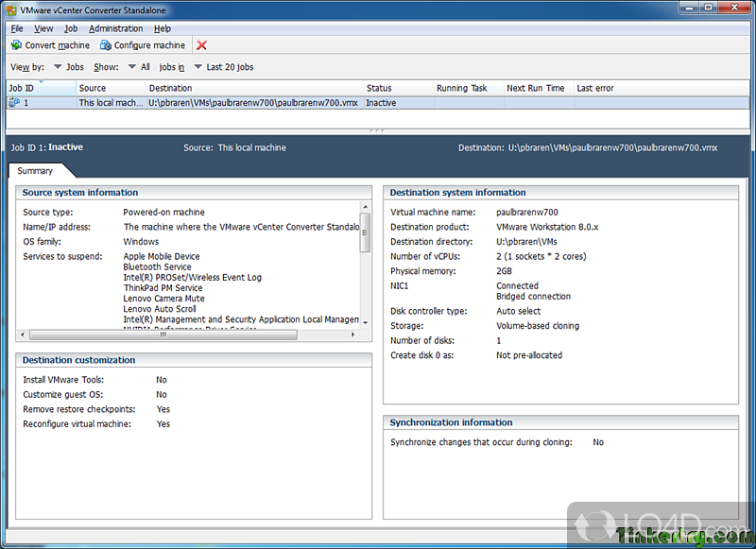Click the Configure machine toolbar icon

pos(105,45)
